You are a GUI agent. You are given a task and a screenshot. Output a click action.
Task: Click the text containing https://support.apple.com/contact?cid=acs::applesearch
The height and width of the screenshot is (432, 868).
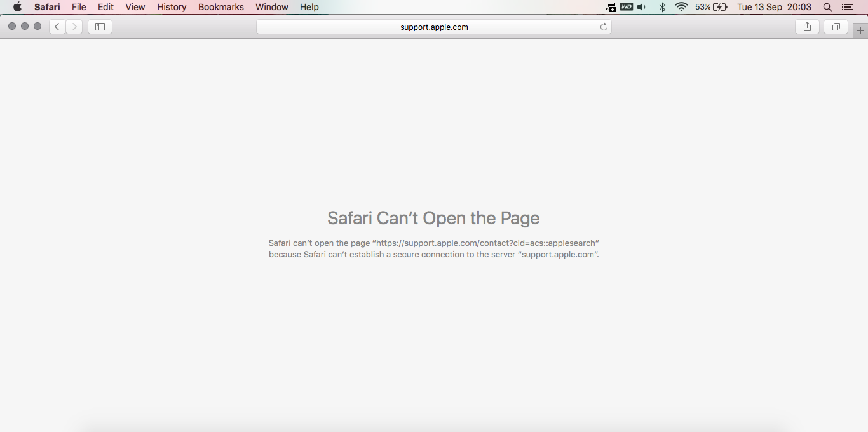(x=434, y=243)
